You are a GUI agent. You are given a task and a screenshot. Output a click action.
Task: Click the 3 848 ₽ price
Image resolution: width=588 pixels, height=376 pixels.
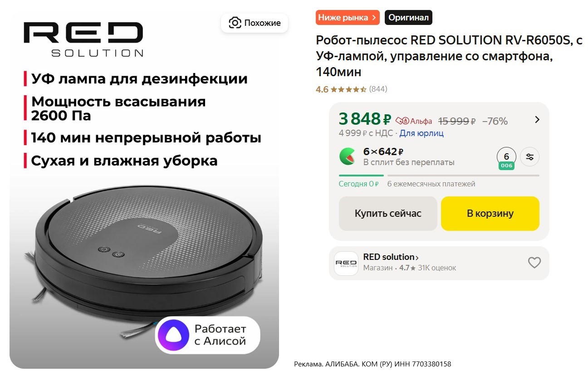(365, 119)
